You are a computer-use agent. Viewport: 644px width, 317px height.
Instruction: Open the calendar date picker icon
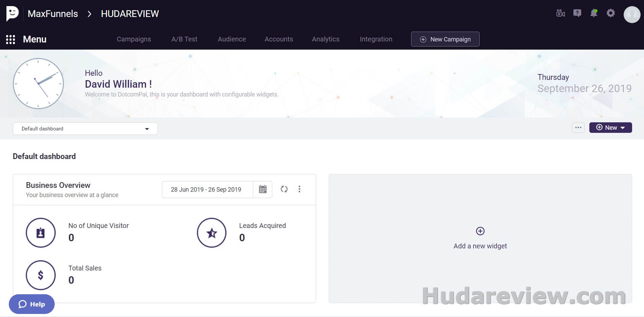coord(262,189)
